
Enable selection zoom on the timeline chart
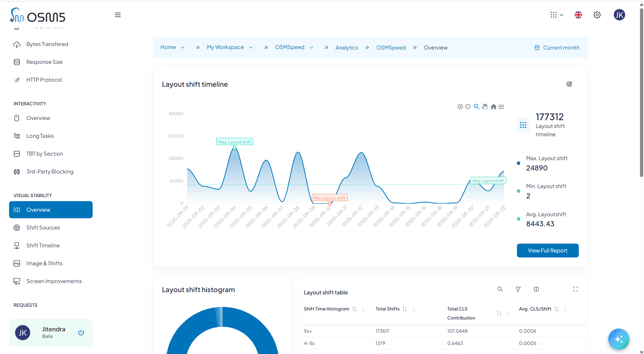coord(476,107)
